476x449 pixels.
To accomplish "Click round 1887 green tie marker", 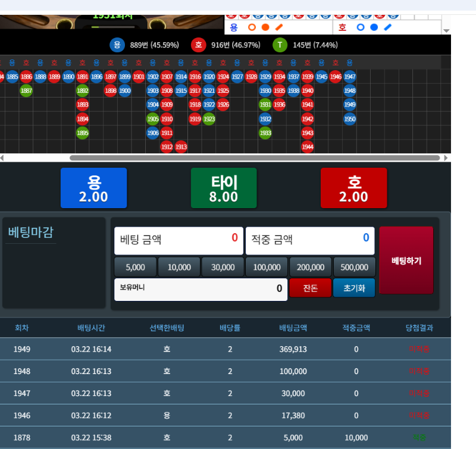I will pos(26,91).
